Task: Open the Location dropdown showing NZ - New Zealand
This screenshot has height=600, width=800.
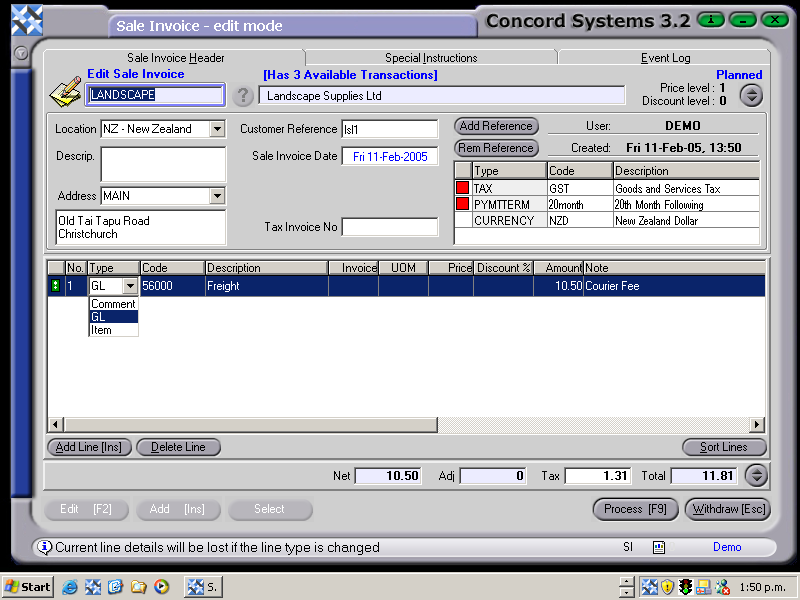Action: coord(218,128)
